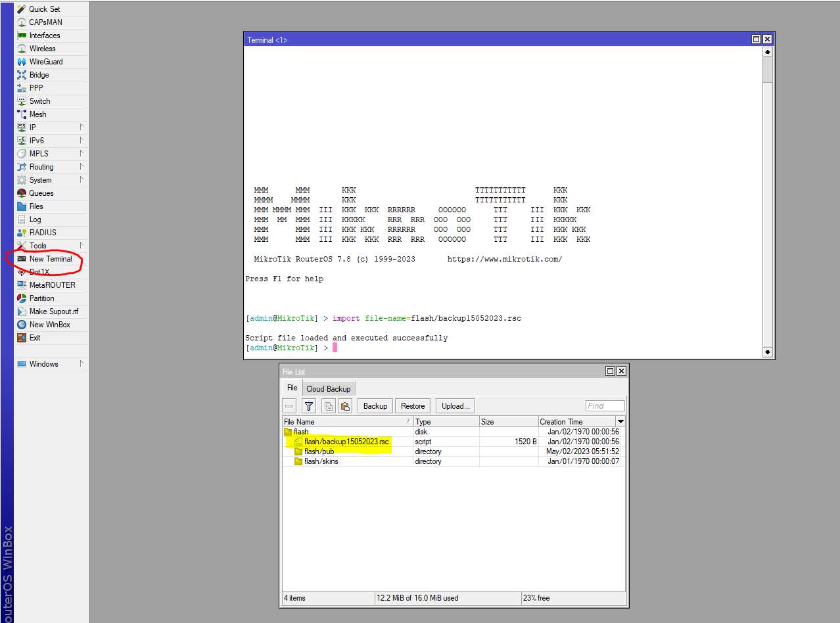
Task: Click the remove (minus) button in File List
Action: pyautogui.click(x=289, y=406)
